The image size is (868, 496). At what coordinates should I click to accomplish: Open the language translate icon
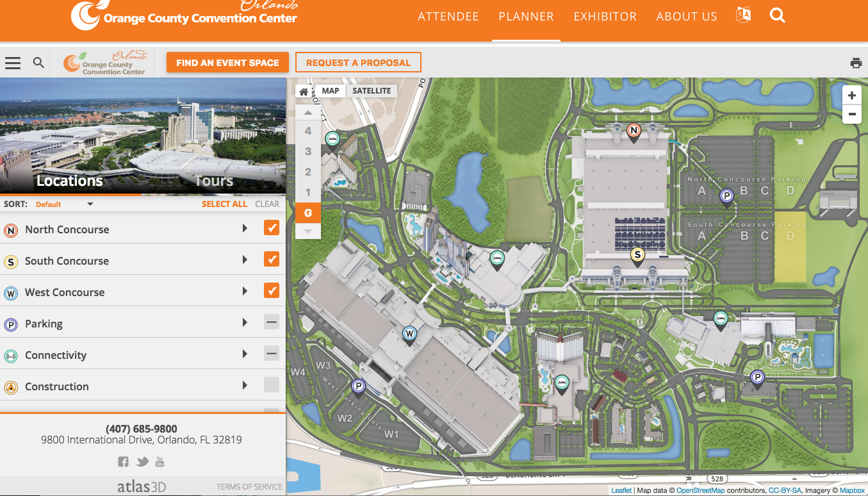click(x=743, y=15)
